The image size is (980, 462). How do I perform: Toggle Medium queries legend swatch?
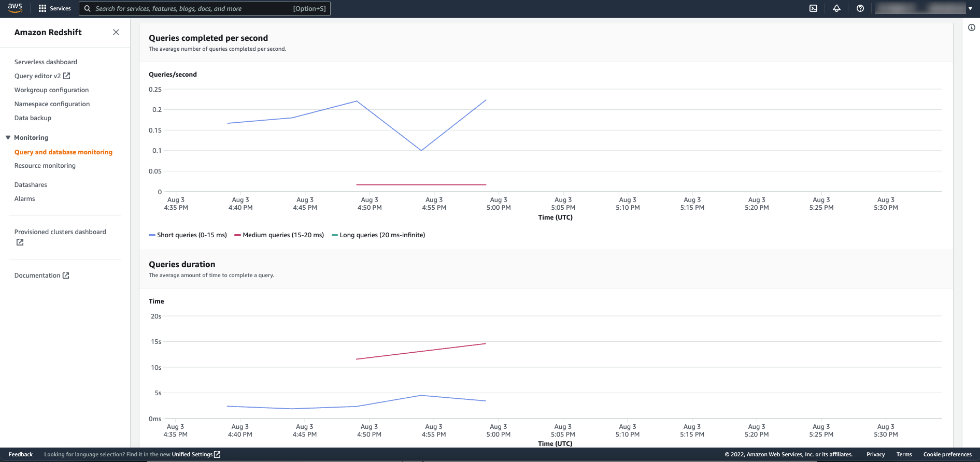pyautogui.click(x=237, y=235)
